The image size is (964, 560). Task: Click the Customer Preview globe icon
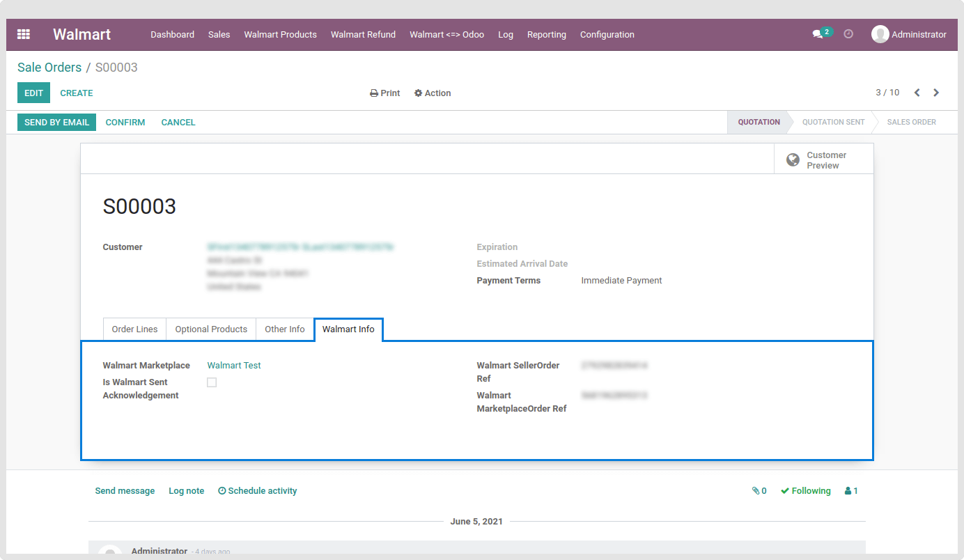(793, 160)
